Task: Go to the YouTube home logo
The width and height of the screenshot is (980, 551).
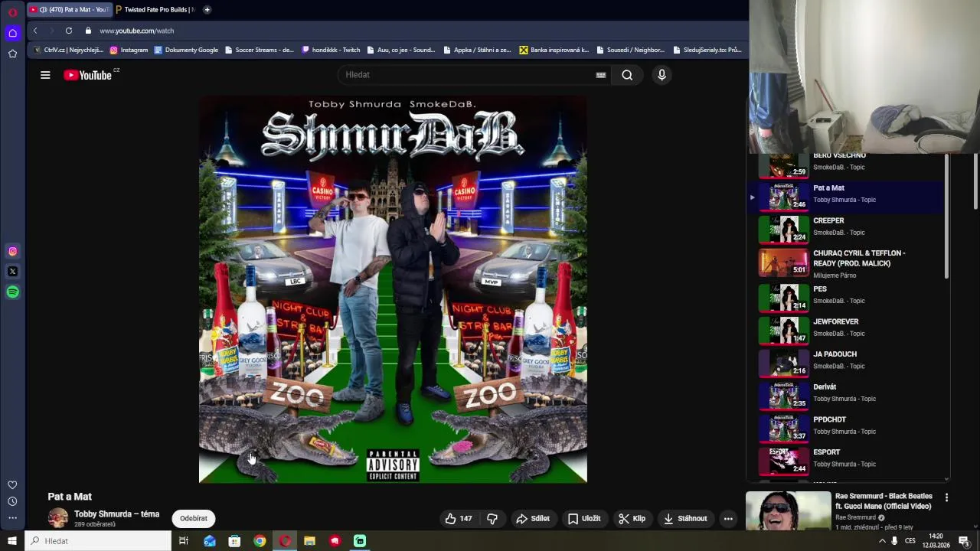Action: click(x=88, y=75)
